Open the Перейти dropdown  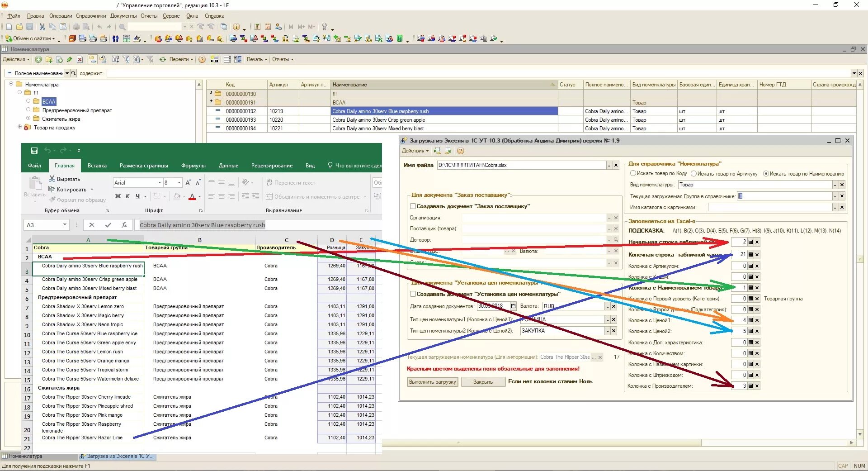[181, 59]
